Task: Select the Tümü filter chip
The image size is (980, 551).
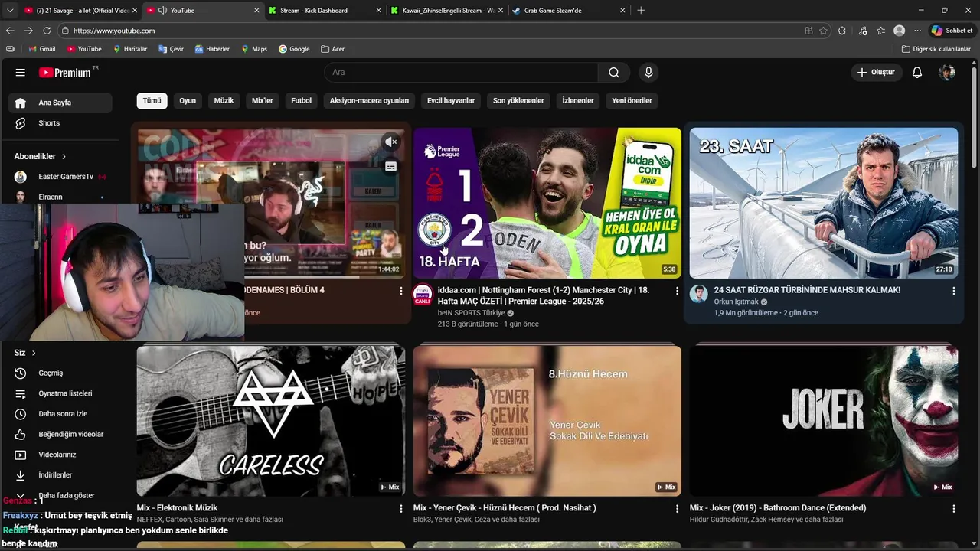Action: (152, 100)
